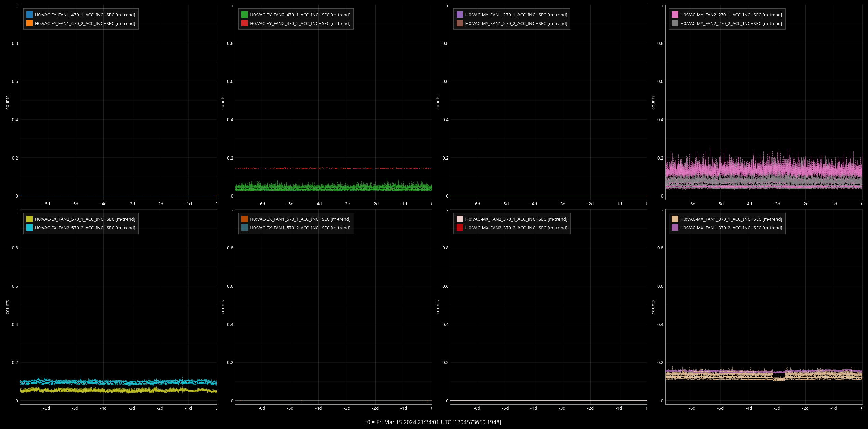Click the brown MY_FAN1_270_2 legend swatch
Screen dimensions: 868x429
pyautogui.click(x=460, y=23)
